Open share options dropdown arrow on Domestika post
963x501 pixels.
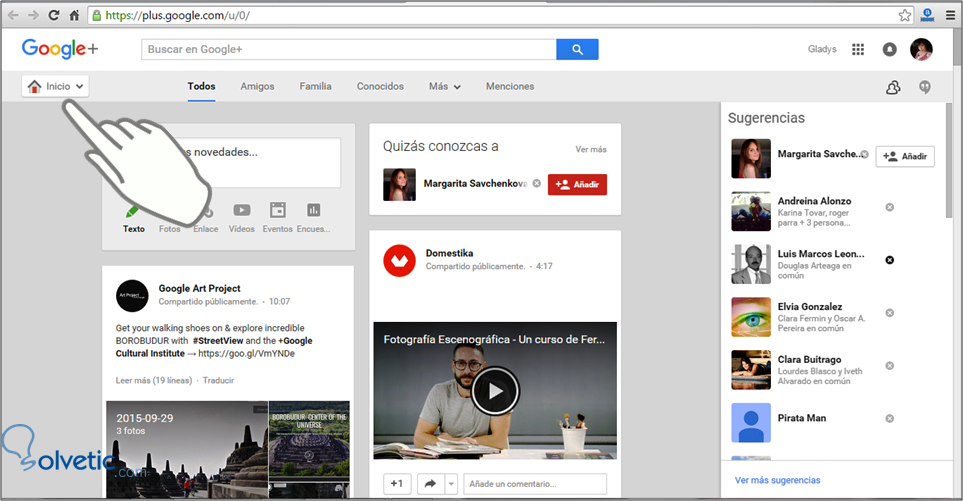point(451,484)
